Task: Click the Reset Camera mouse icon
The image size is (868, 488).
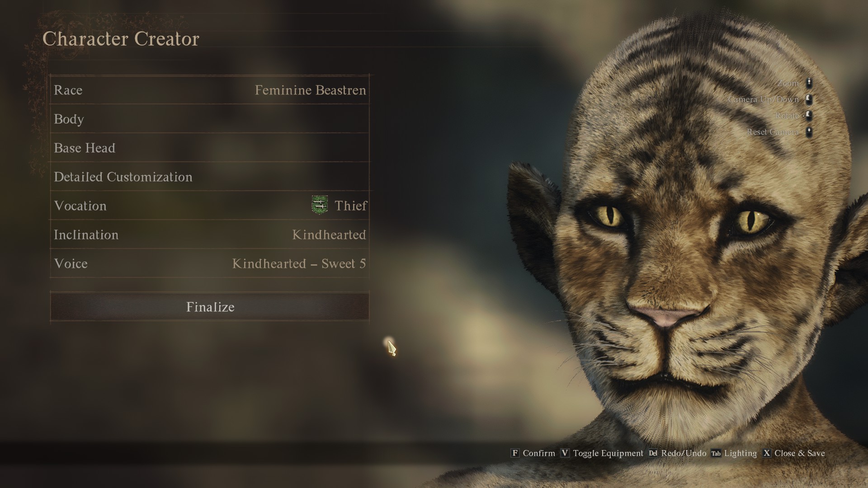Action: point(809,132)
